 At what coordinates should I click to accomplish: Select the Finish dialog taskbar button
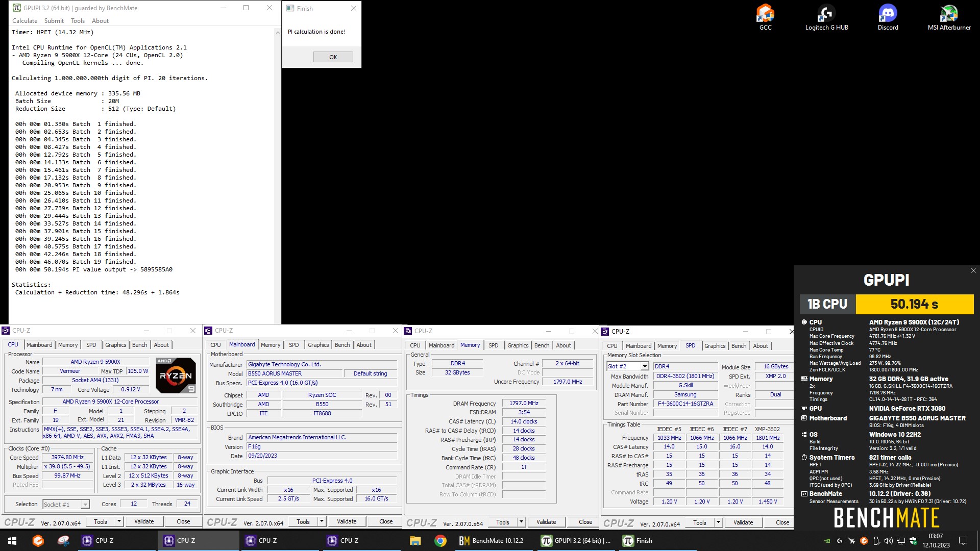657,541
